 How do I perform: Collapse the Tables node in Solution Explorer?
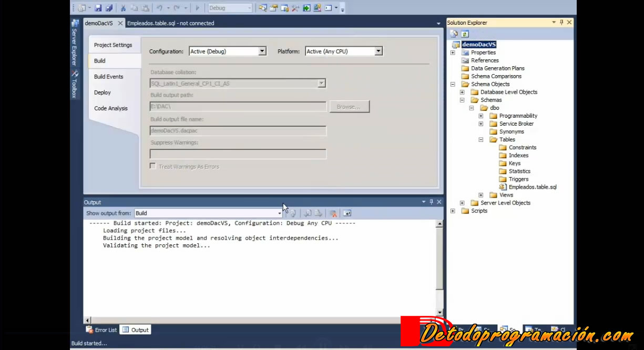(481, 139)
